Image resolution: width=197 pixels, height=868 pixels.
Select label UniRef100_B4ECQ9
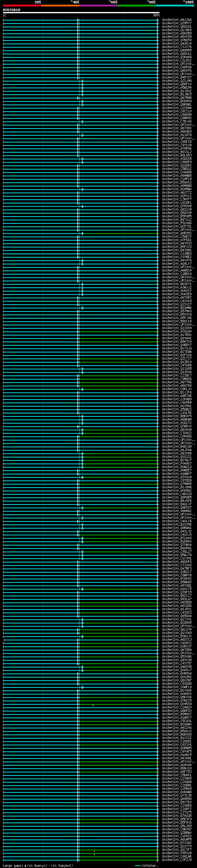(177, 446)
